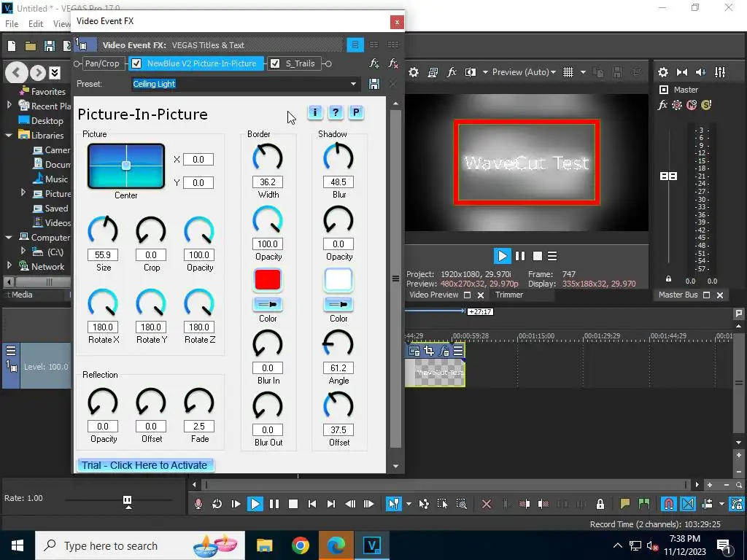
Task: Click the red X delete icon in toolbar
Action: (487, 504)
